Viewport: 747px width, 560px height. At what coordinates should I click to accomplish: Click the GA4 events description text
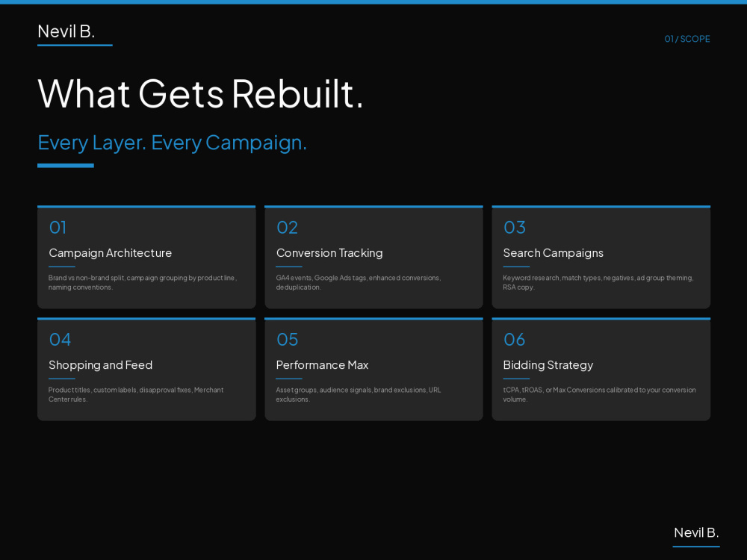(x=359, y=282)
